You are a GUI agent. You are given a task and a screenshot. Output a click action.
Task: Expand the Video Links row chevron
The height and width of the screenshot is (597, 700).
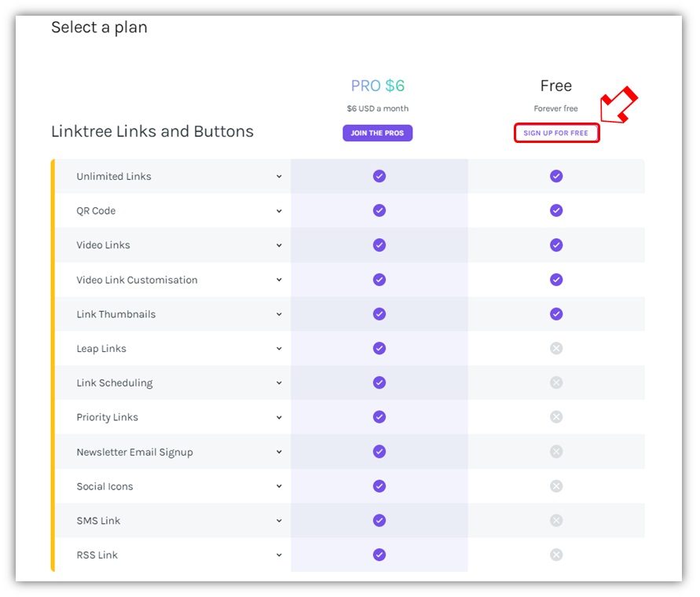pyautogui.click(x=279, y=245)
